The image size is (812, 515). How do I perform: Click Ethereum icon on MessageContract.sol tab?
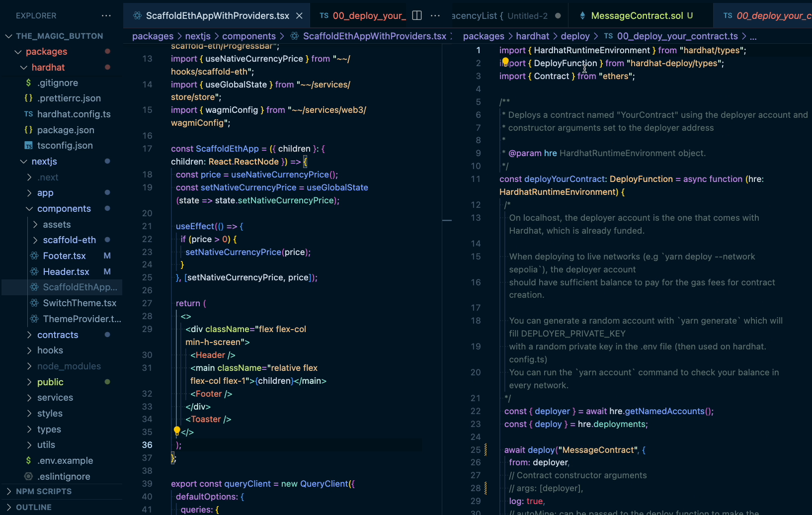(x=582, y=16)
